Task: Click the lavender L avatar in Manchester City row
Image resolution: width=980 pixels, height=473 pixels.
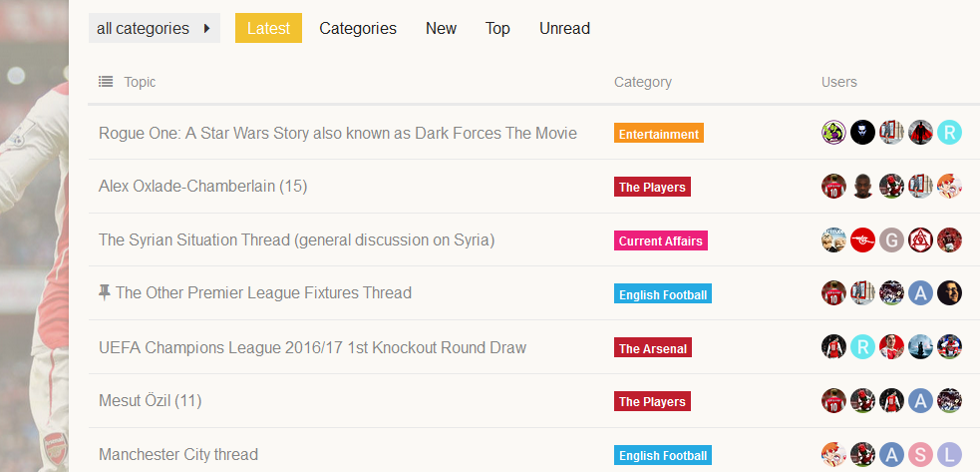Action: coord(949,455)
